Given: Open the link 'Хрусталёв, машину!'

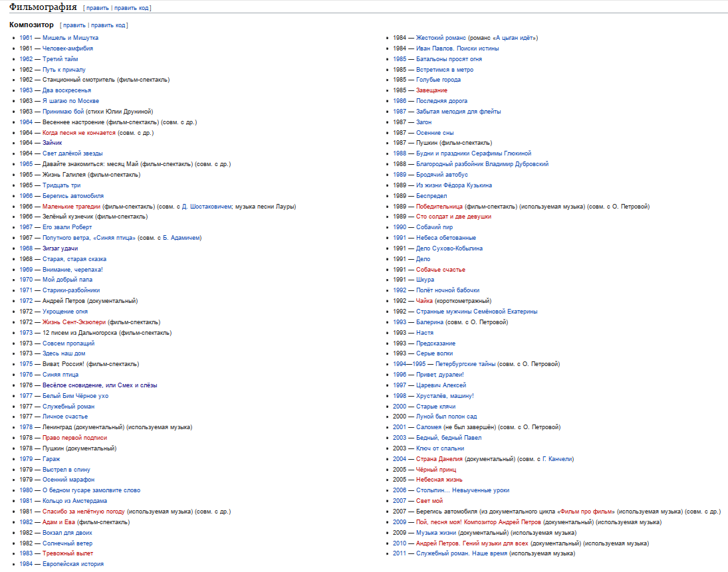Looking at the screenshot, I should [445, 396].
